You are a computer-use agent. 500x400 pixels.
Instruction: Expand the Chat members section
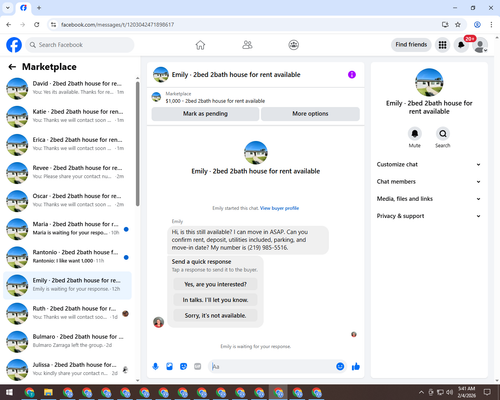tap(429, 182)
